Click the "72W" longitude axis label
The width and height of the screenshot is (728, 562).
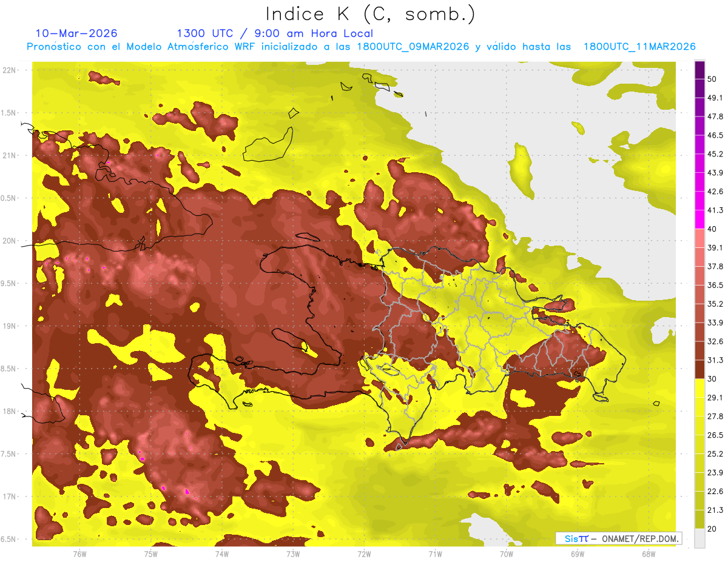click(364, 554)
